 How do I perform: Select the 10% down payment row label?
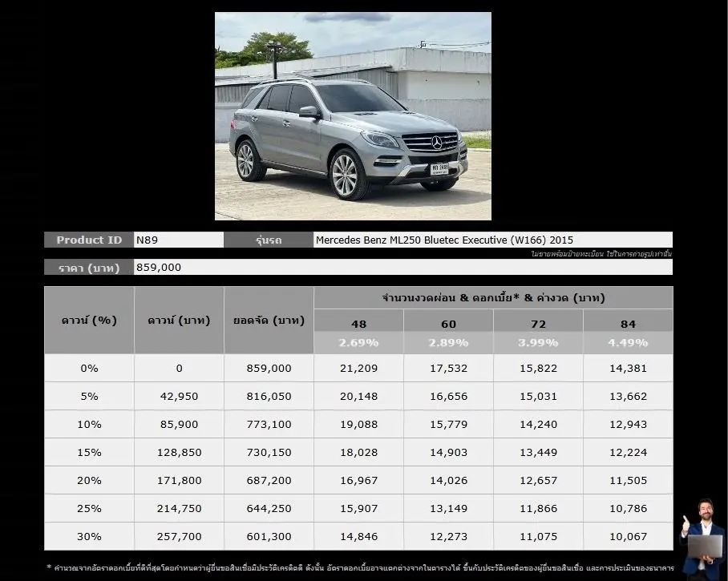click(89, 424)
